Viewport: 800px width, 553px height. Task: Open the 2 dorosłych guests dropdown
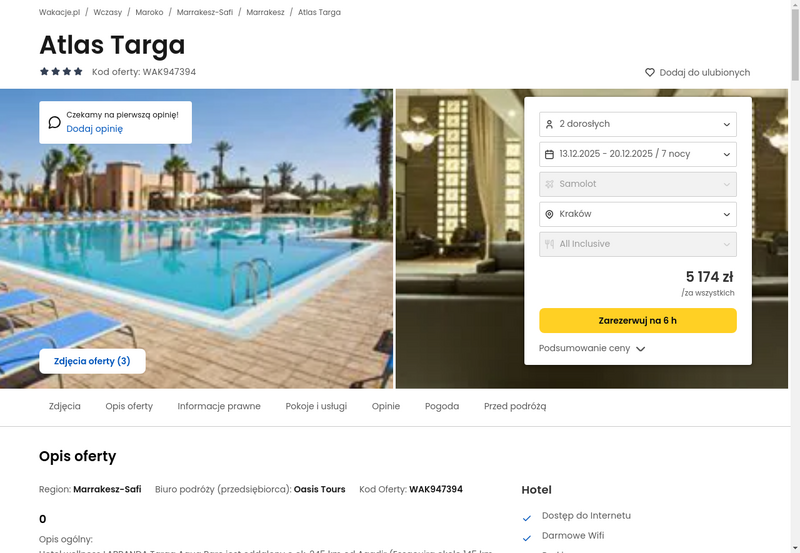(638, 124)
